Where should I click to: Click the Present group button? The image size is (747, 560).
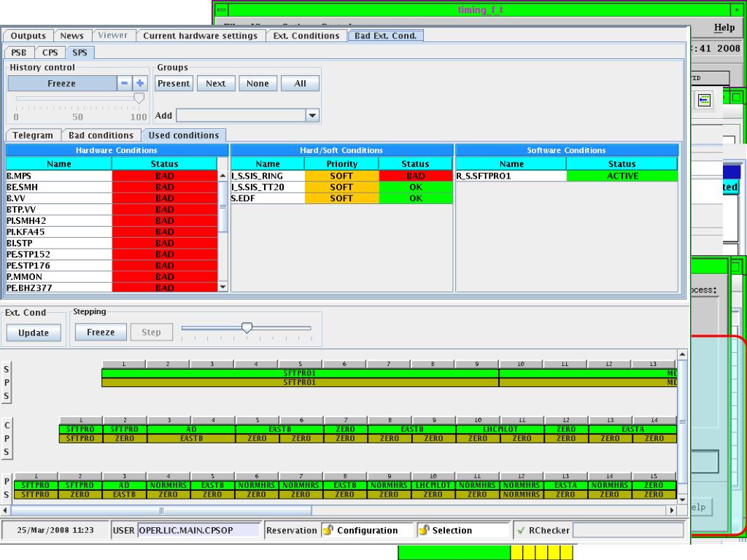(x=174, y=83)
